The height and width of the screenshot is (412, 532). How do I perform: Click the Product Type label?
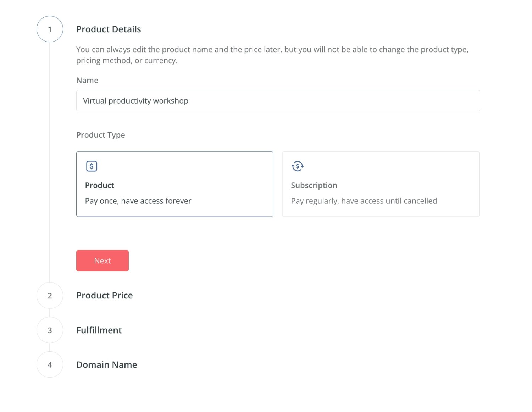click(x=101, y=135)
